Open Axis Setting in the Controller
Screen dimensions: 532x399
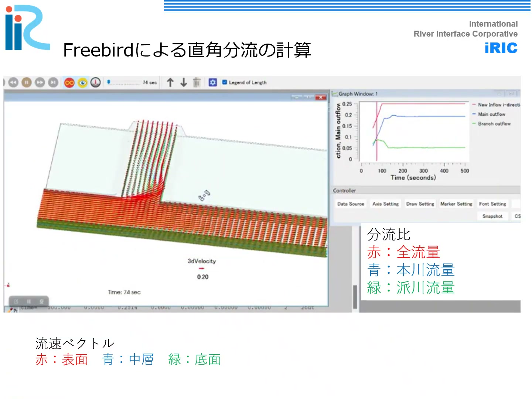click(385, 204)
